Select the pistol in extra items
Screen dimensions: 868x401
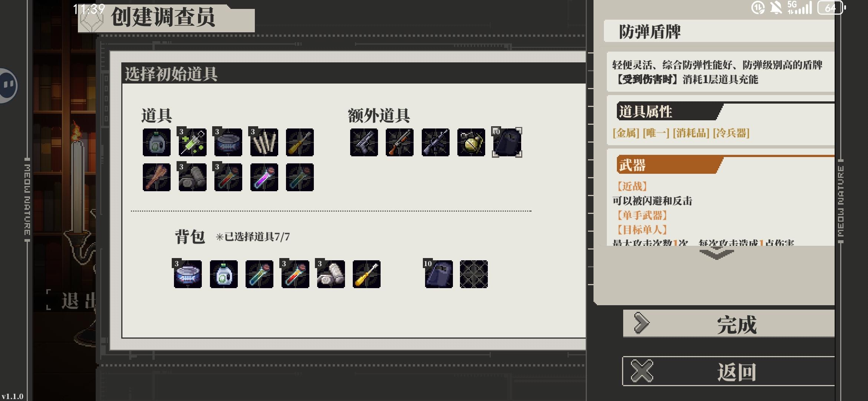click(364, 142)
